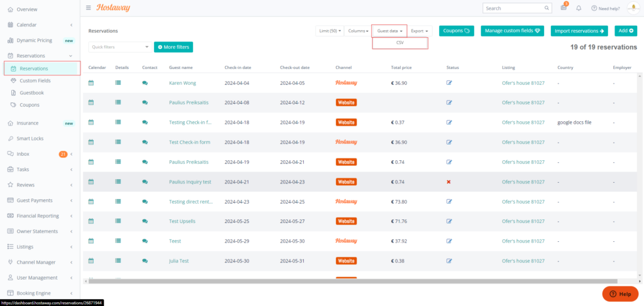Click edit status icon for Julia Test
This screenshot has height=306, width=644.
(449, 261)
